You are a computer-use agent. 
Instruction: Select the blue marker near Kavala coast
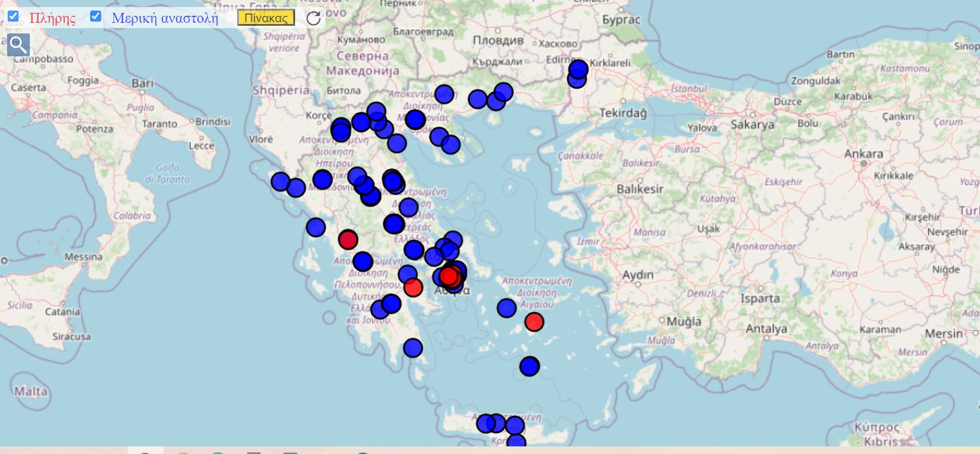click(x=478, y=99)
